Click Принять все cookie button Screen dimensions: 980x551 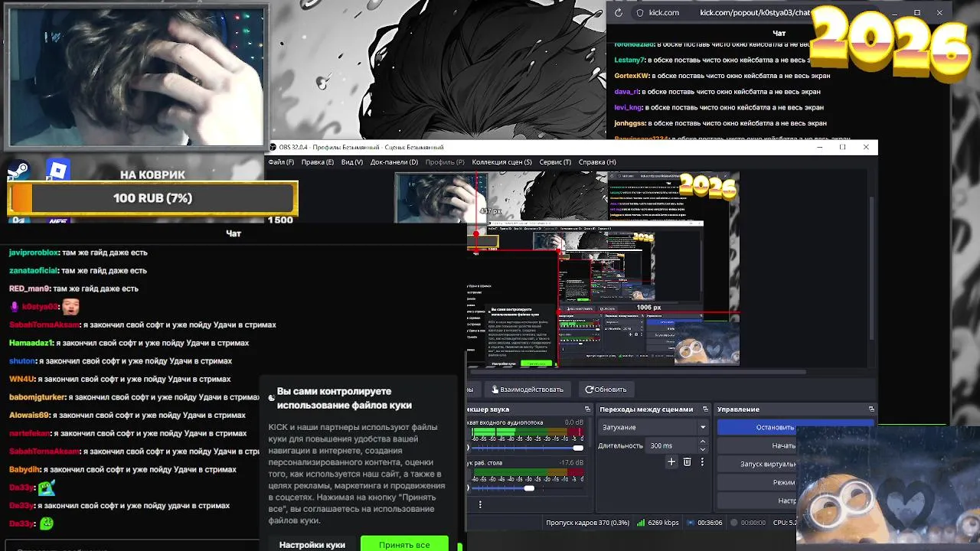click(x=404, y=545)
